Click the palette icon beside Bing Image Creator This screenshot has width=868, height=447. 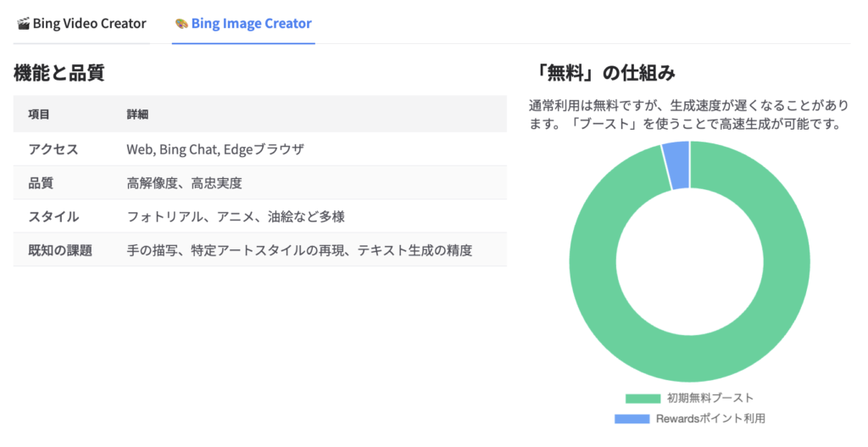(181, 24)
